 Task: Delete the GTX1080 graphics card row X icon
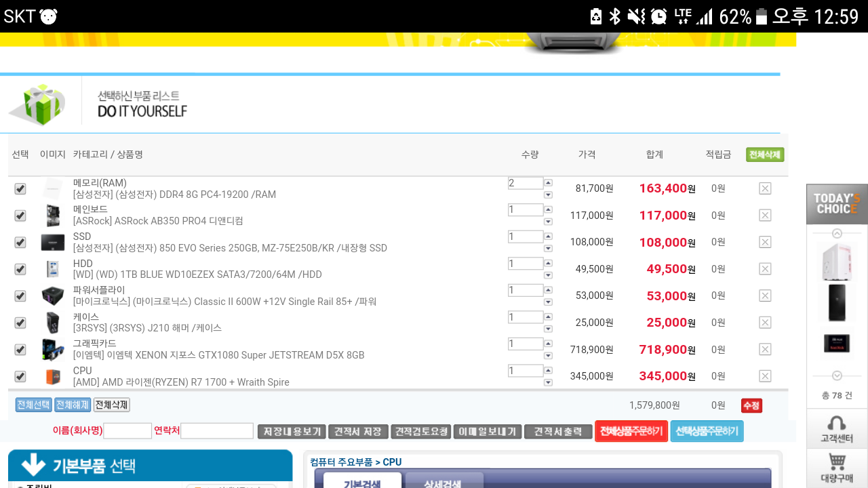click(x=765, y=349)
